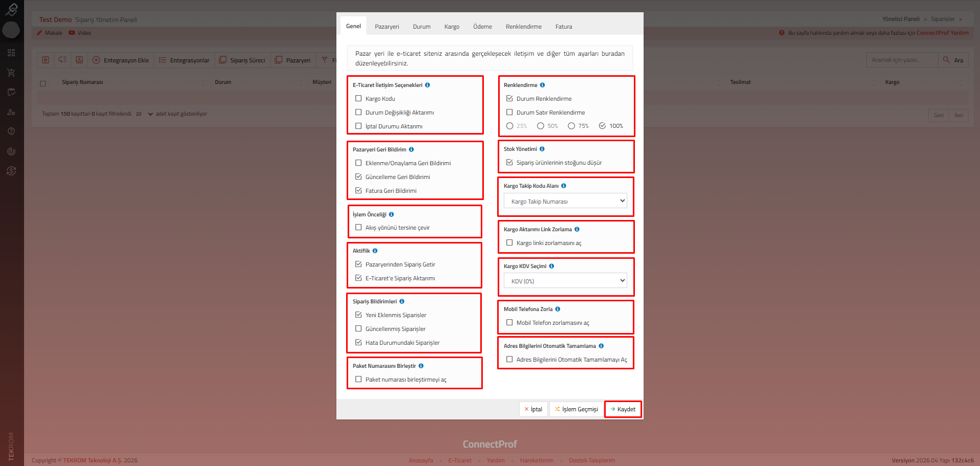Click the Kaydet save button
This screenshot has height=466, width=980.
tap(623, 409)
